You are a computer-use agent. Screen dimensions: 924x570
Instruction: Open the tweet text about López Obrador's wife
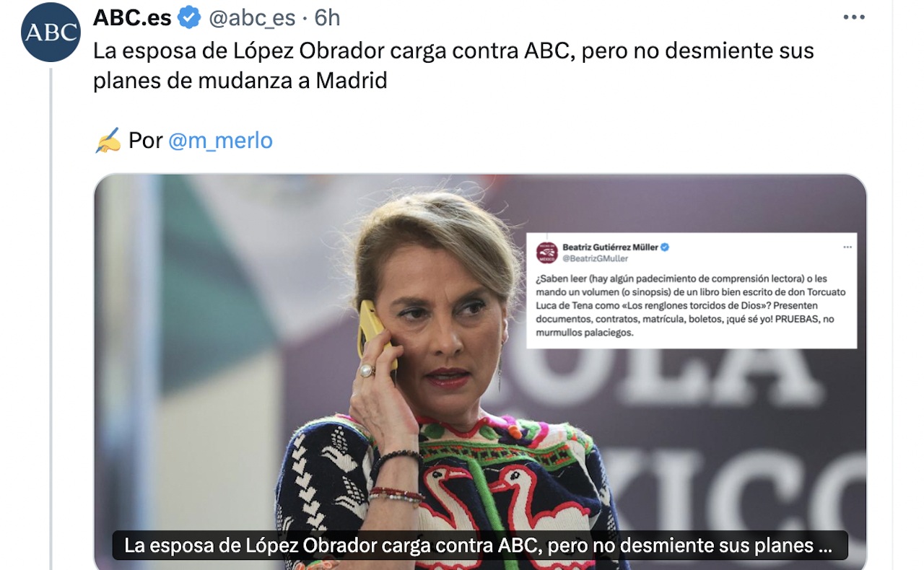click(453, 65)
